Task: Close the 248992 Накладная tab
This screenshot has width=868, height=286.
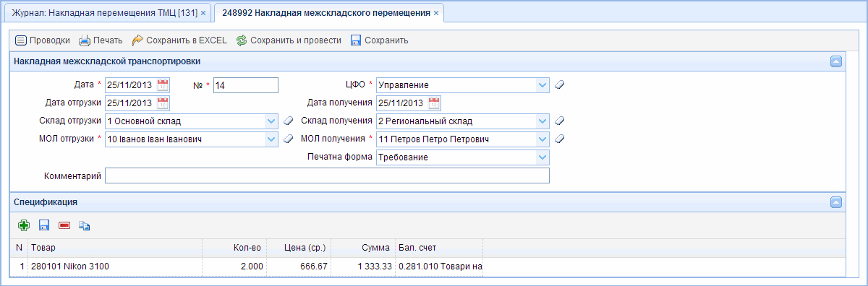Action: [x=436, y=13]
